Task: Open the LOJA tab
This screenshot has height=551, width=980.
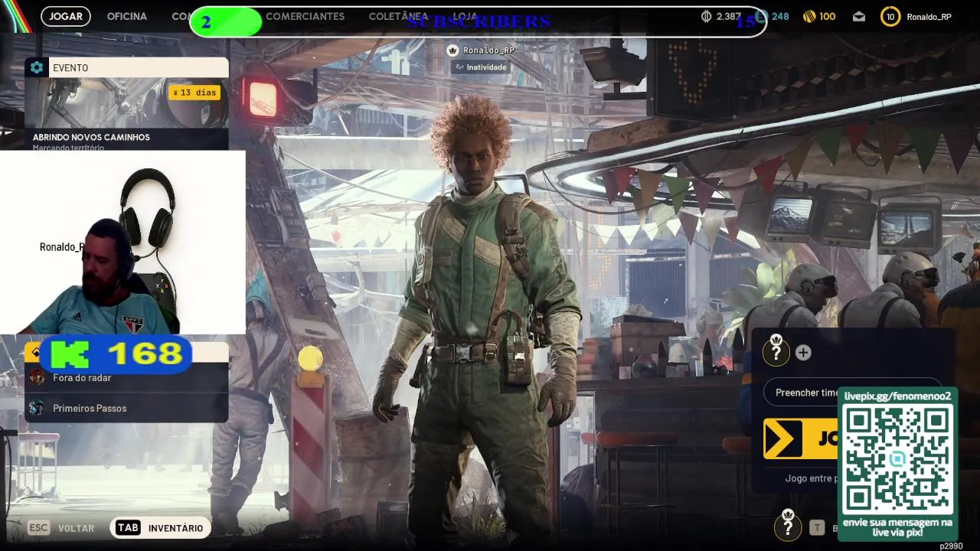Action: pyautogui.click(x=465, y=16)
